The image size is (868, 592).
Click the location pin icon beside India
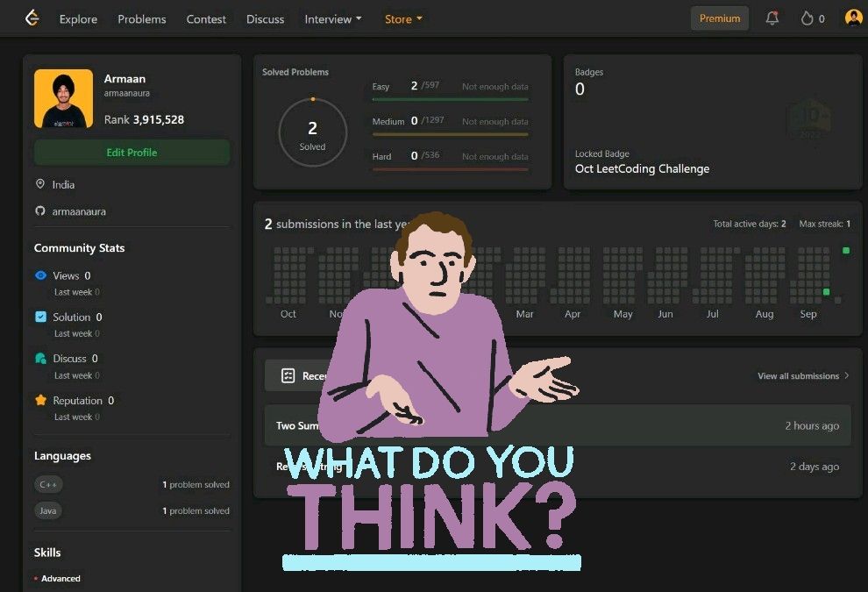[39, 184]
